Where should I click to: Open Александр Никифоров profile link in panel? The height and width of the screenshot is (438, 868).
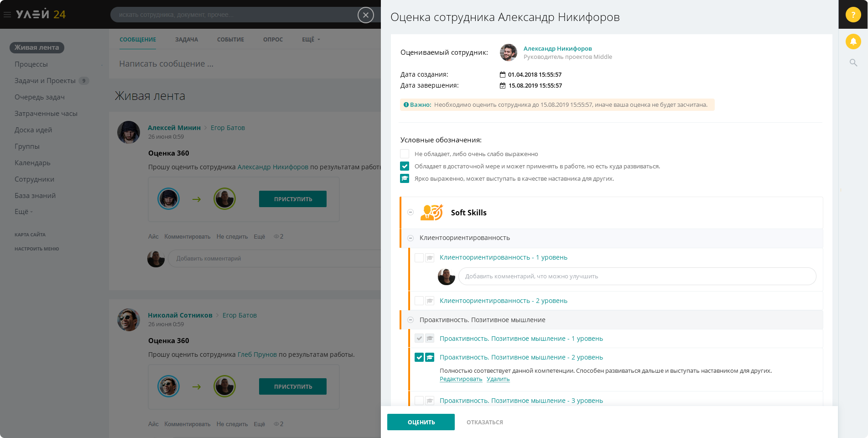(x=557, y=48)
